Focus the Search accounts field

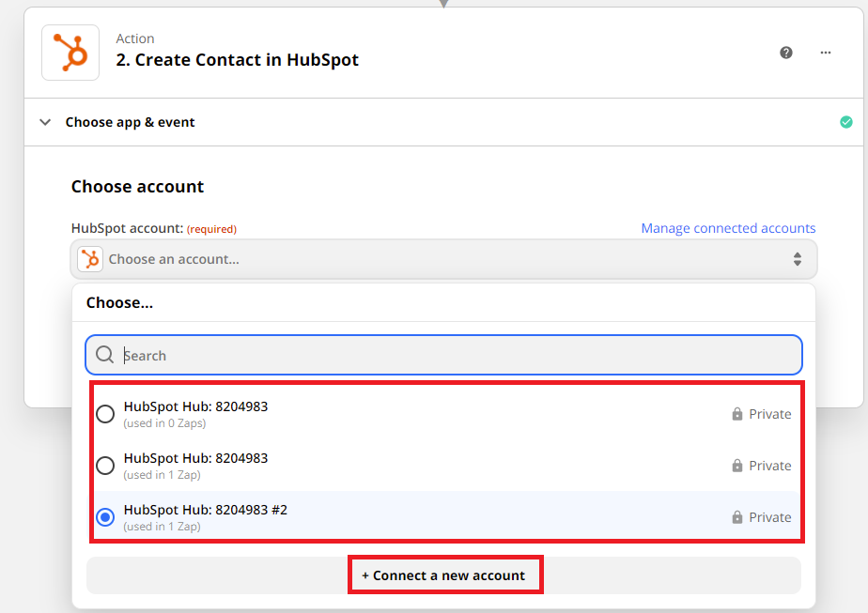tap(443, 355)
